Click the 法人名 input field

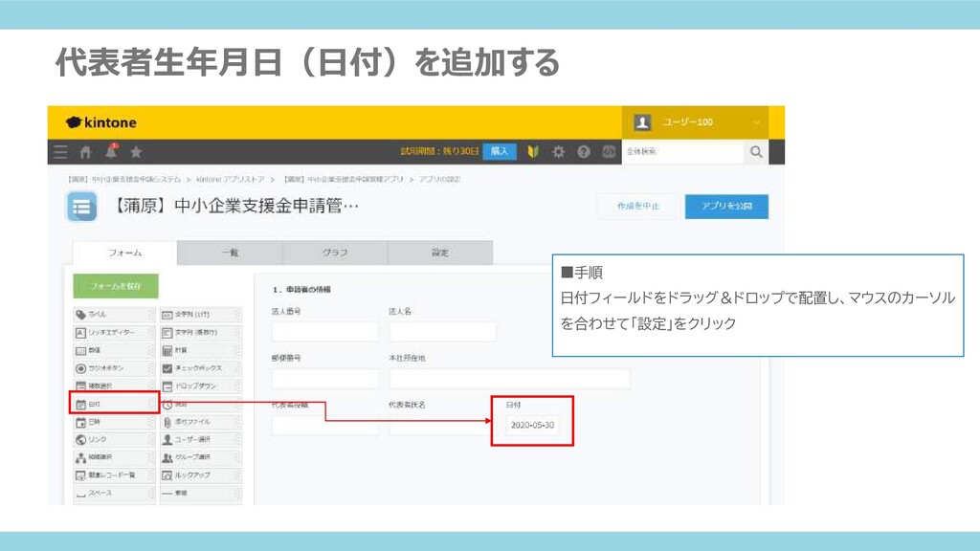coord(442,331)
